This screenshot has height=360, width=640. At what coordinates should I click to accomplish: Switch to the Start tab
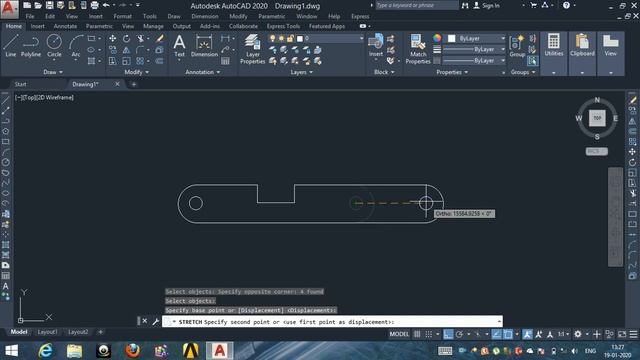tap(20, 84)
